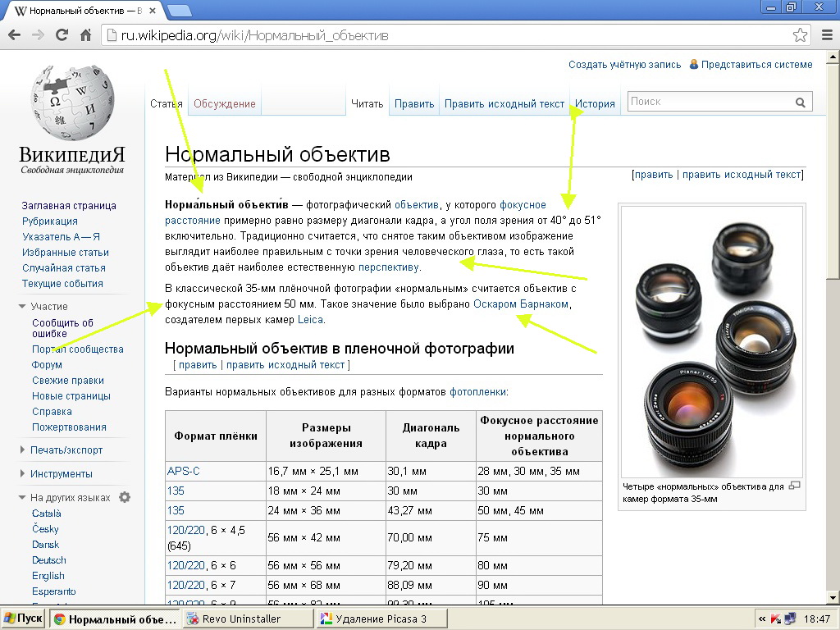Collapse the На других языках section
Viewport: 840px width, 630px height.
pos(22,497)
